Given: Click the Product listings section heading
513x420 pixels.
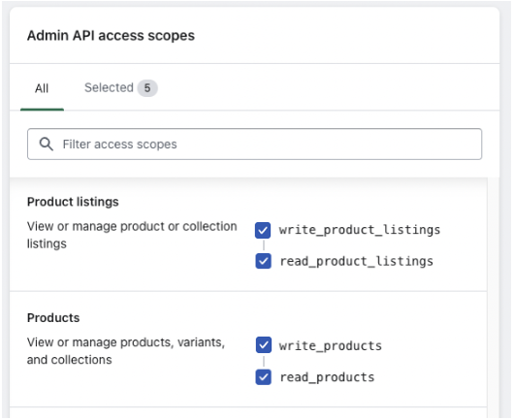Looking at the screenshot, I should (73, 202).
